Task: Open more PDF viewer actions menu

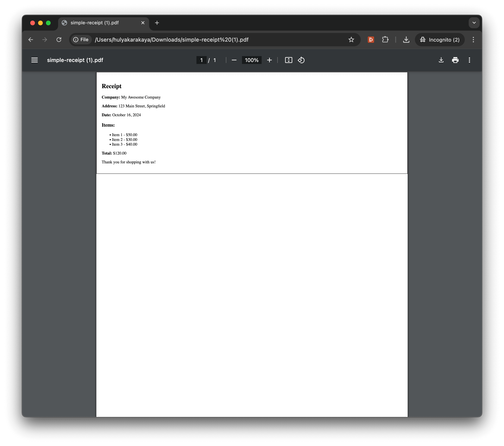Action: coord(469,60)
